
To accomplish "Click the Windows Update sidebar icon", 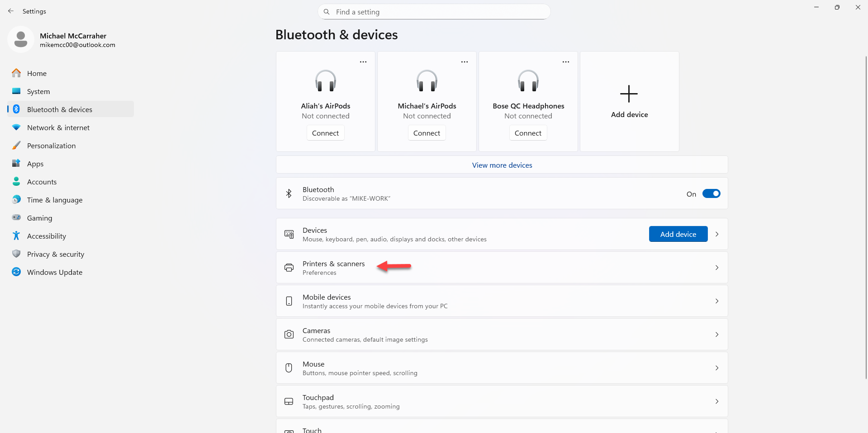I will click(x=16, y=272).
